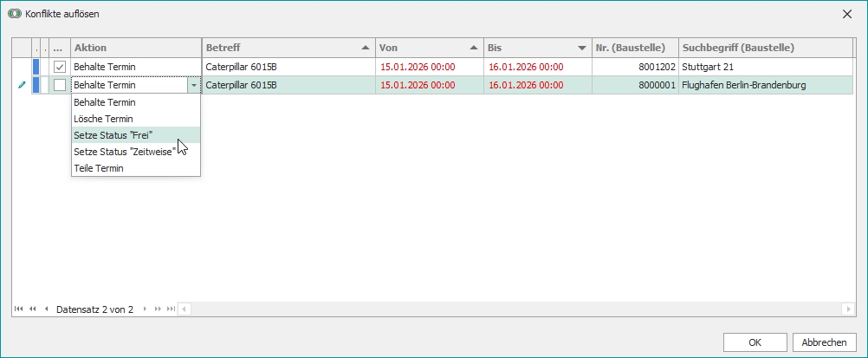
Task: Close the Konflikte auflösen dialog
Action: [x=846, y=14]
